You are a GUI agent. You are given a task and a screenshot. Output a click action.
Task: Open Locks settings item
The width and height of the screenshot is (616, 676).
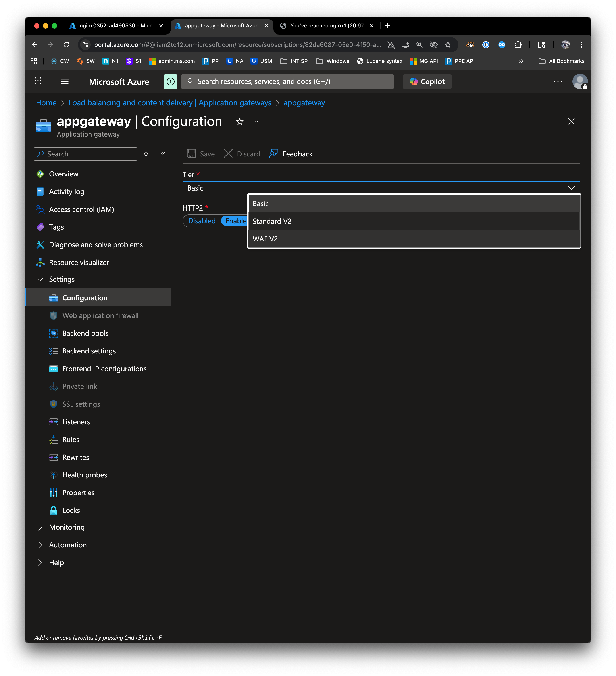[x=71, y=510]
